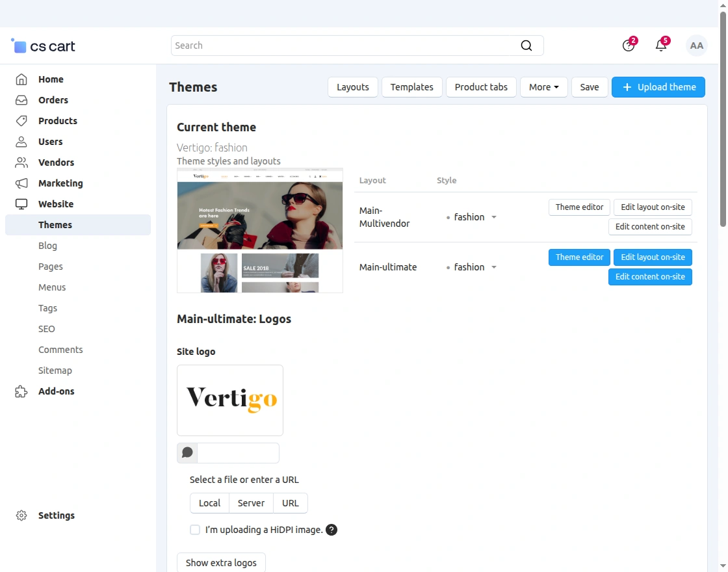The image size is (728, 572).
Task: Click the plus icon on Upload theme
Action: [627, 87]
